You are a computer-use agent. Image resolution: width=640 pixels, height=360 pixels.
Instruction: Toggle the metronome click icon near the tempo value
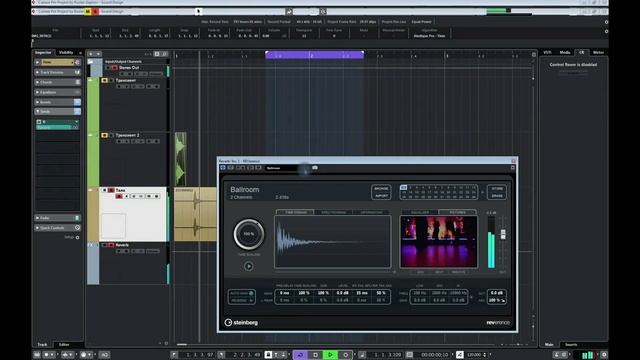pos(460,355)
